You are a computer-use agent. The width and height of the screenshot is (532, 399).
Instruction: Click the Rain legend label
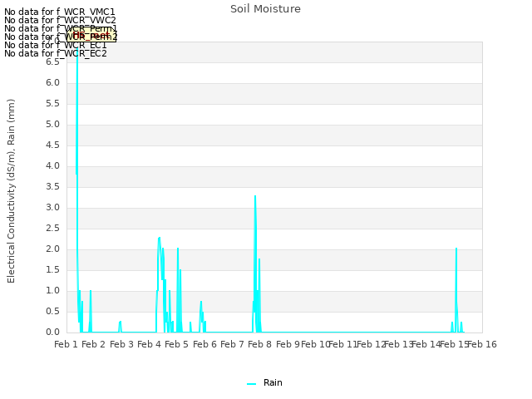pos(273,382)
